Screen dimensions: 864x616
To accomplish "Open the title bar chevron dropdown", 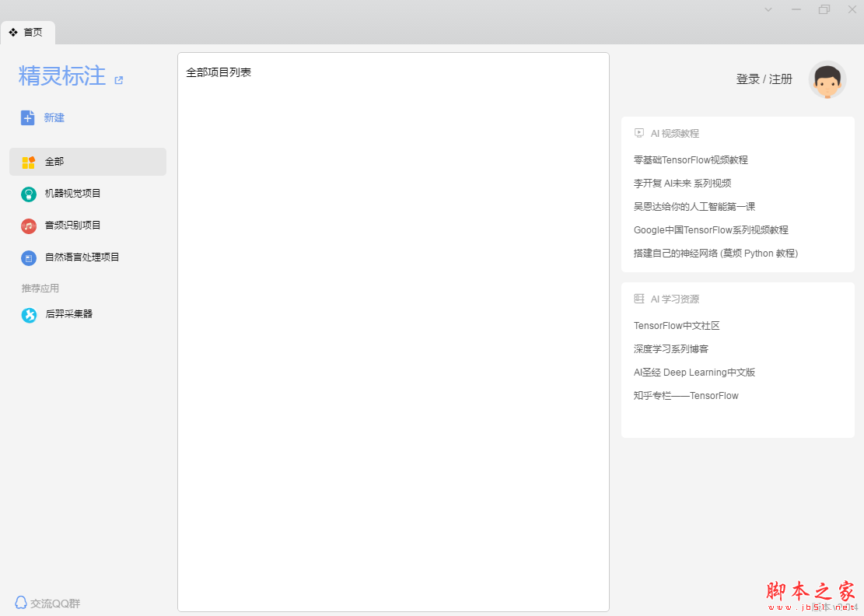I will tap(768, 9).
